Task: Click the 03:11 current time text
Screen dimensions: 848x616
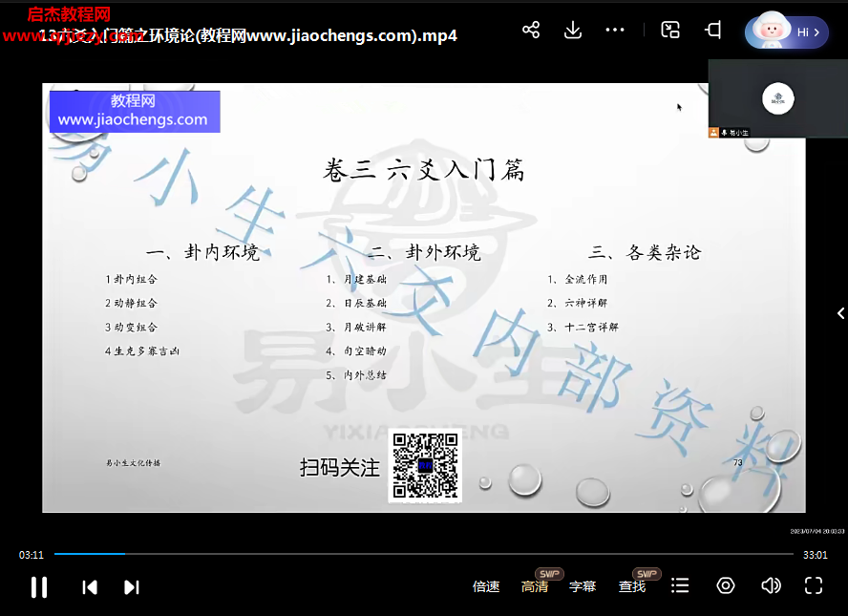Action: click(31, 555)
